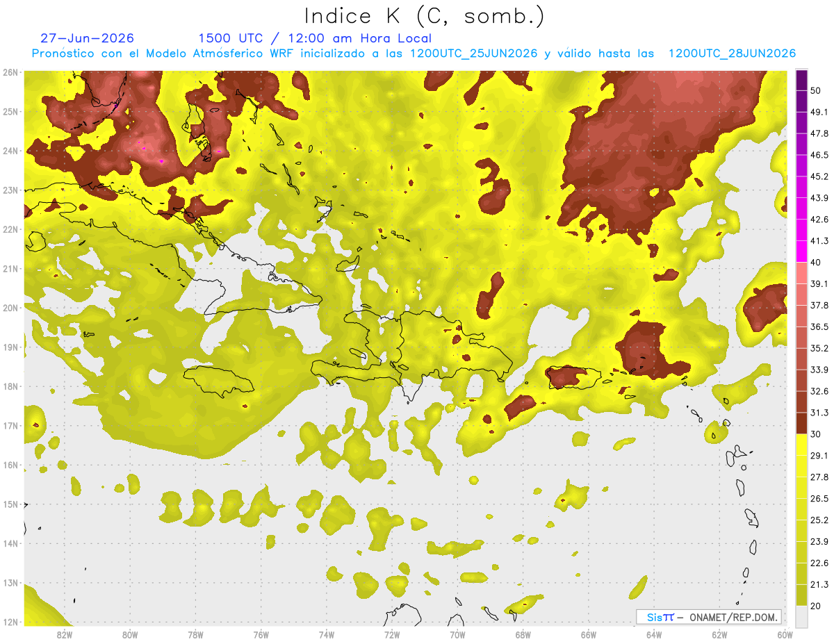This screenshot has width=834, height=644.
Task: Click the colorbar value "45.2"
Action: point(819,176)
